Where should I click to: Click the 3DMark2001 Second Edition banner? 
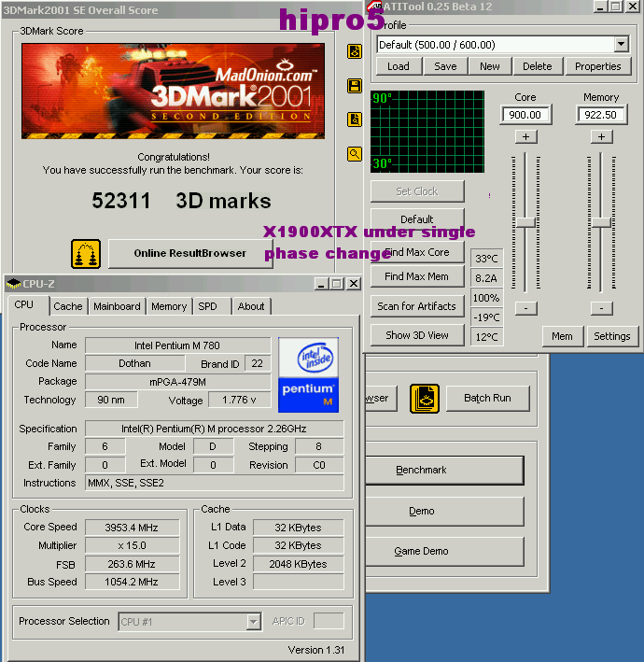tap(173, 91)
